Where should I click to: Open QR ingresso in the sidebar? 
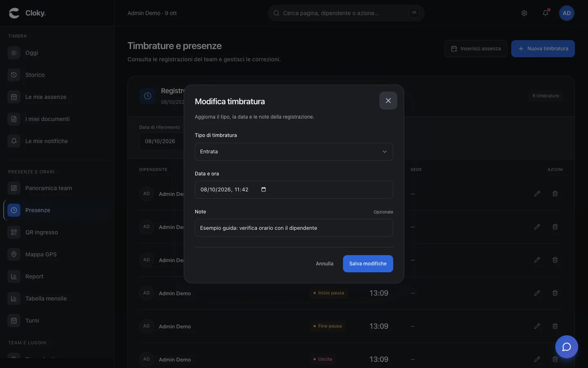click(x=57, y=232)
